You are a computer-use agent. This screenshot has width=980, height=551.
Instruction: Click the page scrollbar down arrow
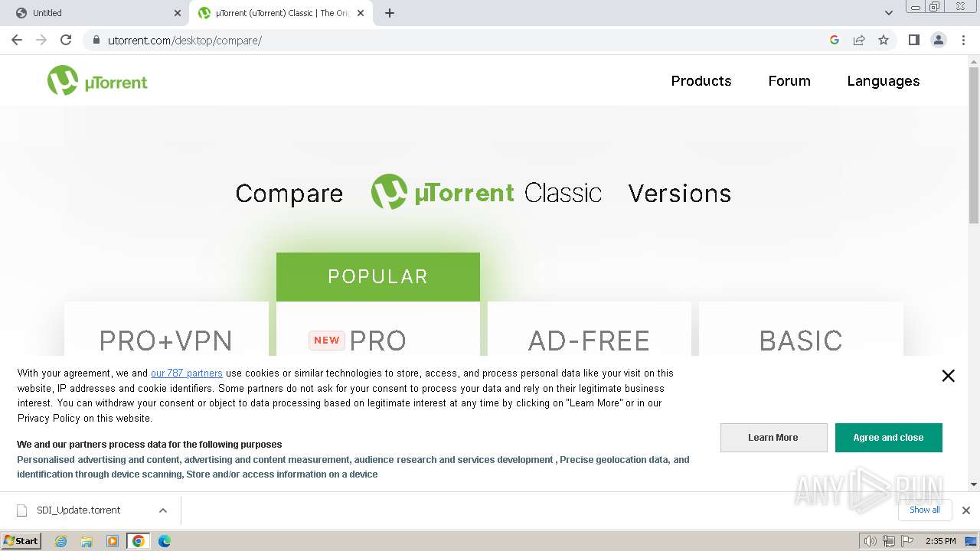tap(974, 484)
